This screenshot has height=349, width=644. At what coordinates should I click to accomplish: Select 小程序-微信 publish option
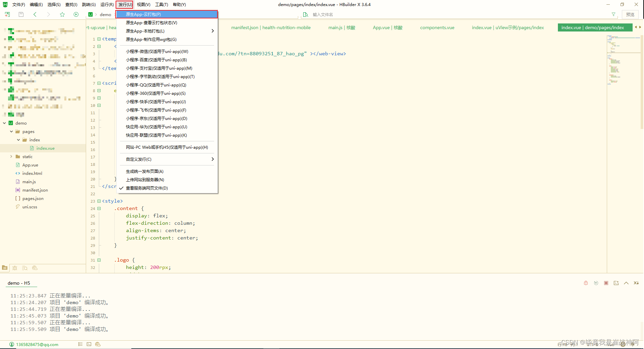click(167, 52)
